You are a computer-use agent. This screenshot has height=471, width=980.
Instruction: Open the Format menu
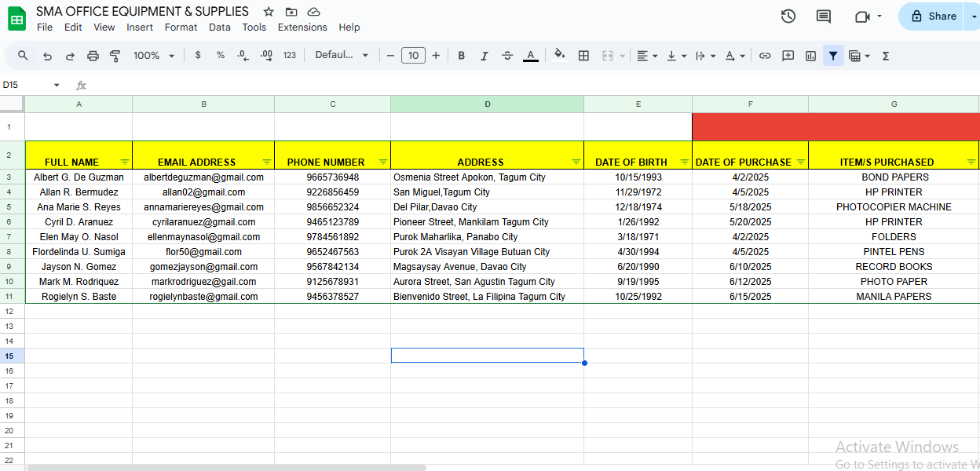(181, 27)
